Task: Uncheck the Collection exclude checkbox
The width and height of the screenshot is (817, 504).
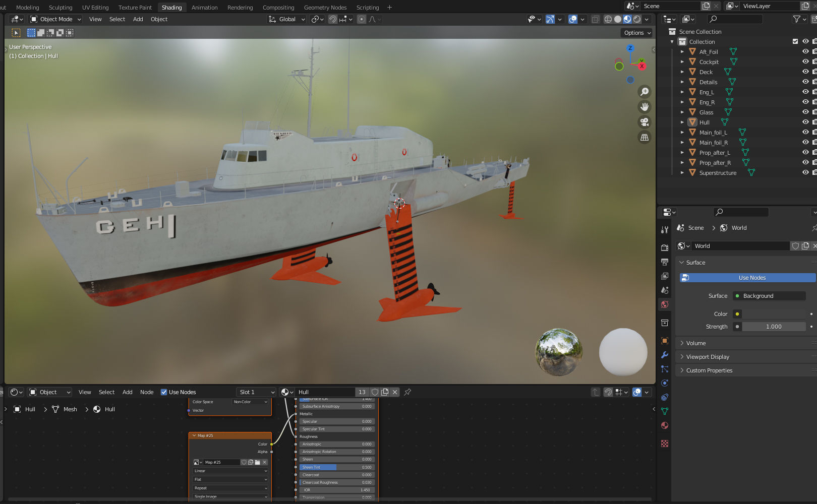Action: click(795, 41)
